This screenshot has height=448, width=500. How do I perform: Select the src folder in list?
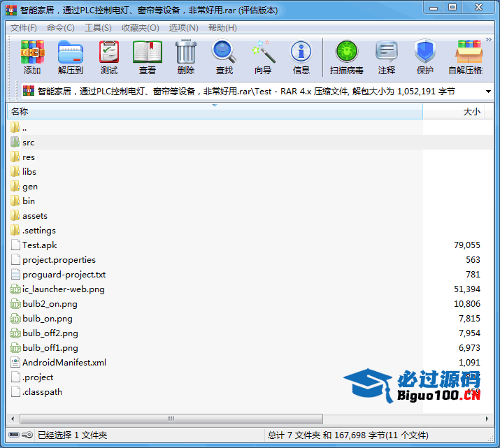(x=28, y=142)
